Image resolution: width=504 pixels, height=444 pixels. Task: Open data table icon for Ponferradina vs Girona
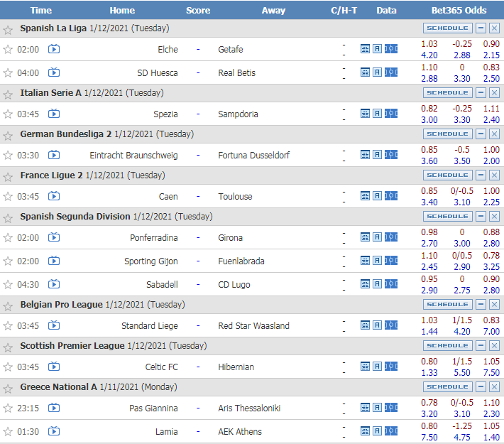(x=365, y=237)
